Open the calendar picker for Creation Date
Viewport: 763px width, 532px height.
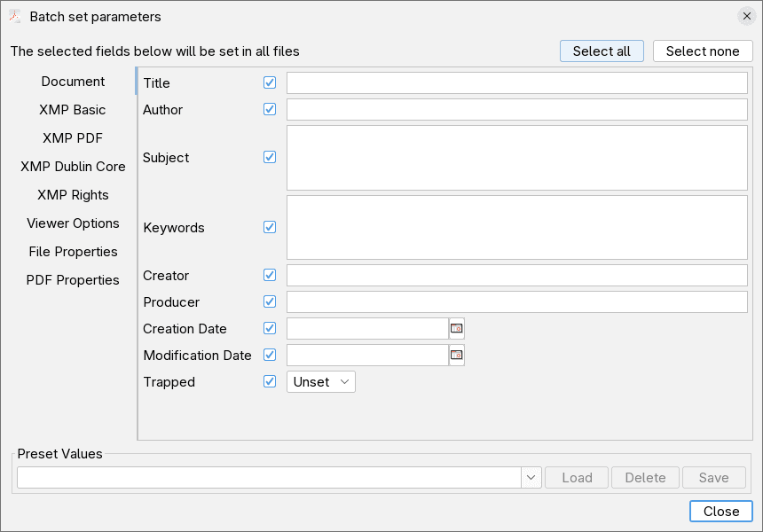coord(456,328)
